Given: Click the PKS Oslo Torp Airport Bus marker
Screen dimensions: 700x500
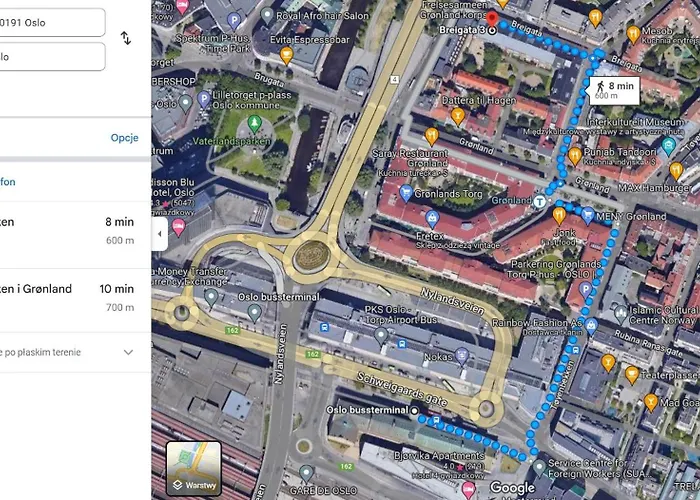Looking at the screenshot, I should 380,335.
